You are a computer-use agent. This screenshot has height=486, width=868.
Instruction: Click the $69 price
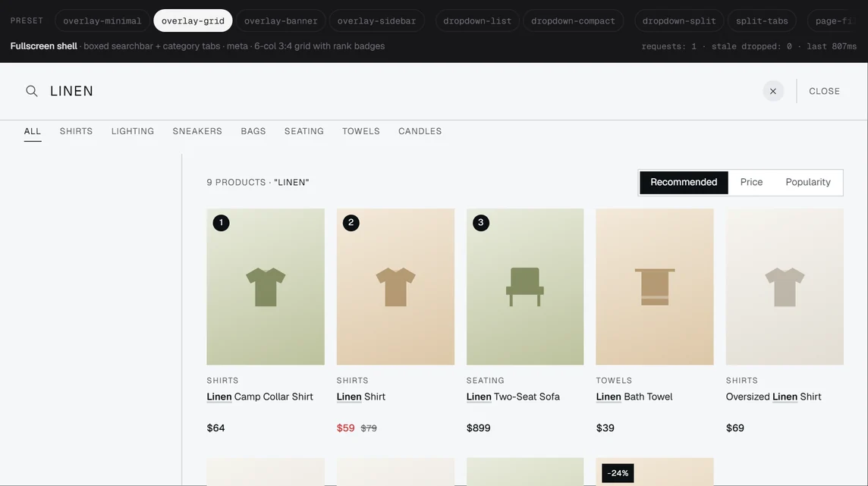(735, 428)
